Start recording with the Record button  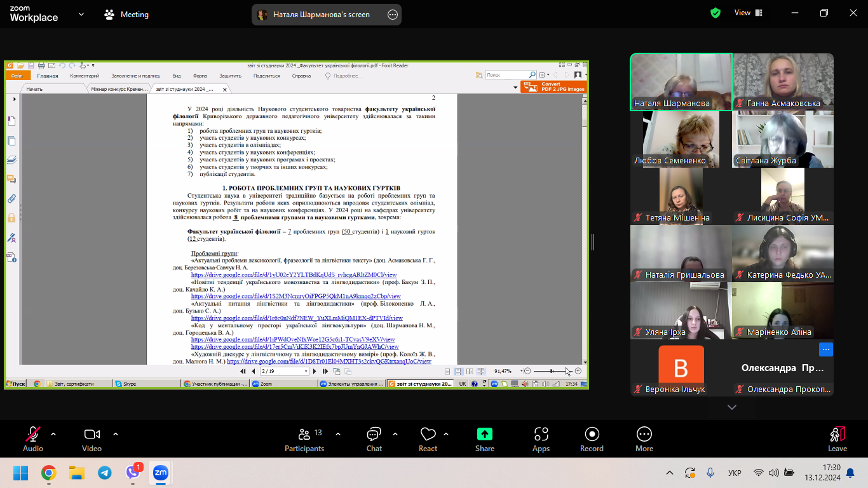click(x=592, y=440)
